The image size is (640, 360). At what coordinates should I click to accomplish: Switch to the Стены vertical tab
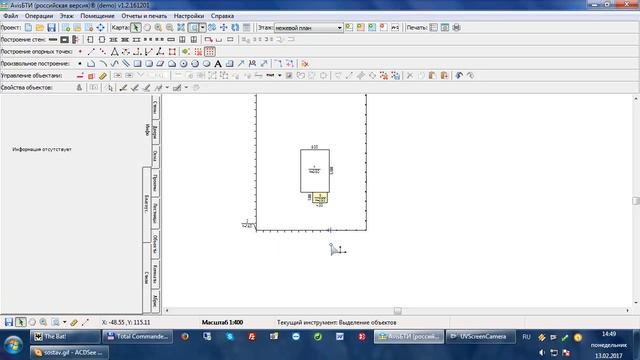pyautogui.click(x=155, y=107)
